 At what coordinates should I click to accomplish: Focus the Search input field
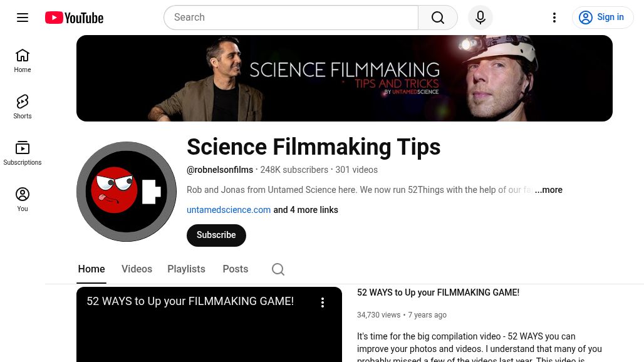291,18
